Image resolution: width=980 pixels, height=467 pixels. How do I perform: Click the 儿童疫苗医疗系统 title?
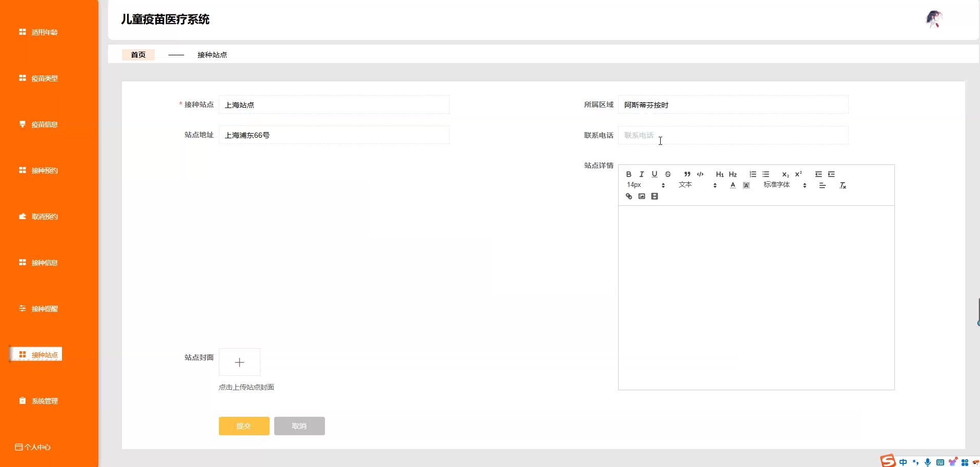[x=165, y=19]
